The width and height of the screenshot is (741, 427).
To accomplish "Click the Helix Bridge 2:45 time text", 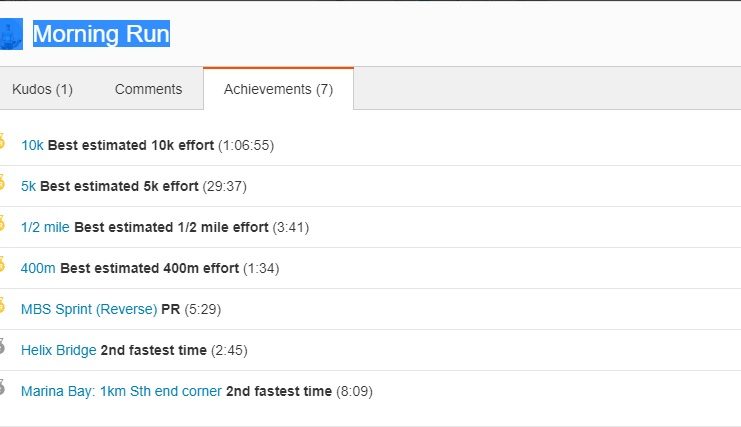I will tap(229, 350).
